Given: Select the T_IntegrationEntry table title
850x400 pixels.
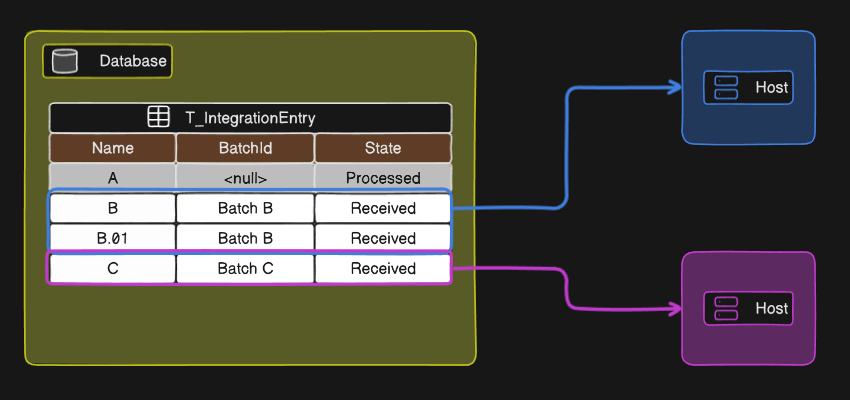Looking at the screenshot, I should (250, 118).
